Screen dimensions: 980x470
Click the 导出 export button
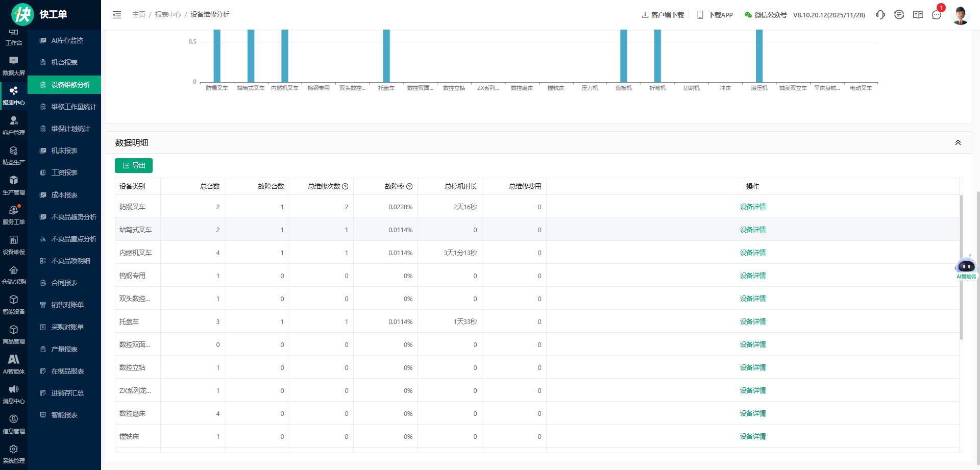tap(134, 165)
